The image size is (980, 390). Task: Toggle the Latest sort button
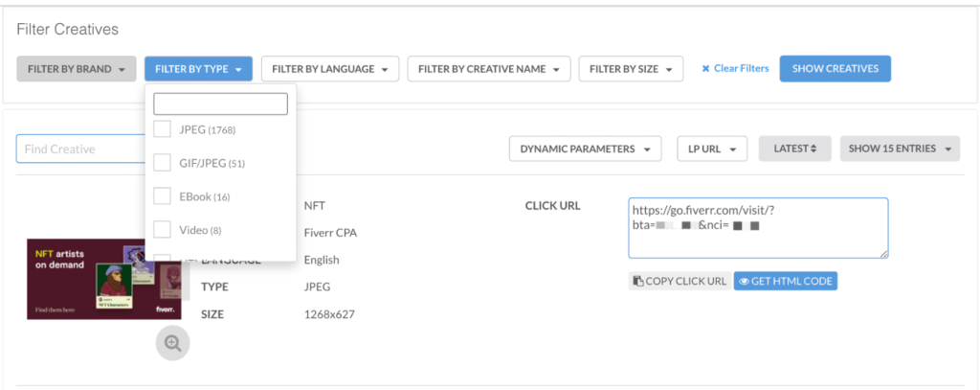(x=794, y=149)
